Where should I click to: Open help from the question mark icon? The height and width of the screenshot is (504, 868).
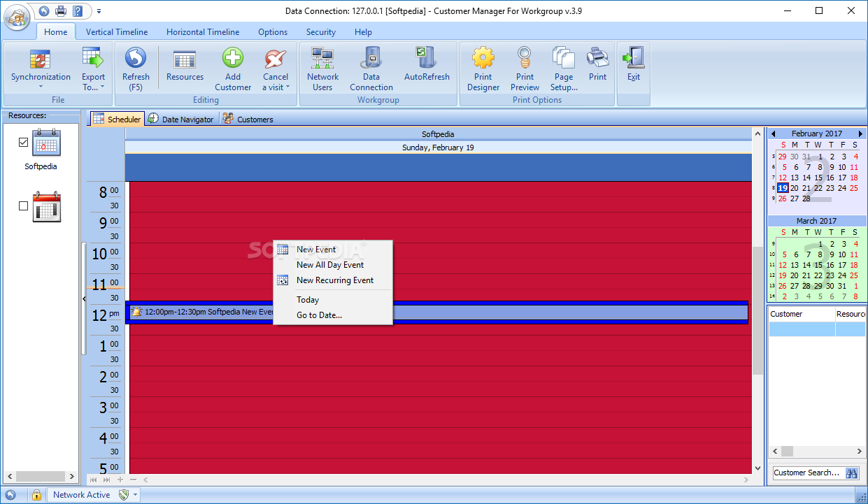[78, 10]
